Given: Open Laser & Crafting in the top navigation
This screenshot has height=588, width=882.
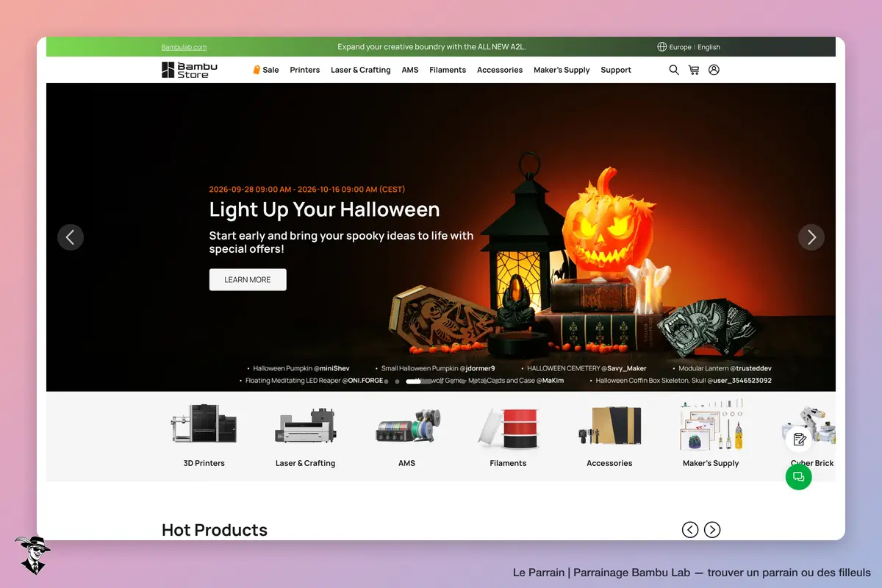Looking at the screenshot, I should [361, 70].
